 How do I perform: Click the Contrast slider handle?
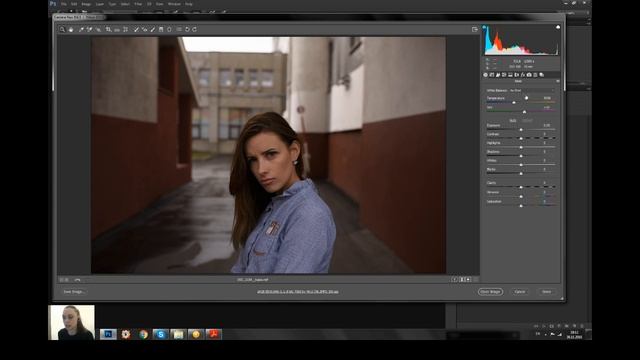521,138
